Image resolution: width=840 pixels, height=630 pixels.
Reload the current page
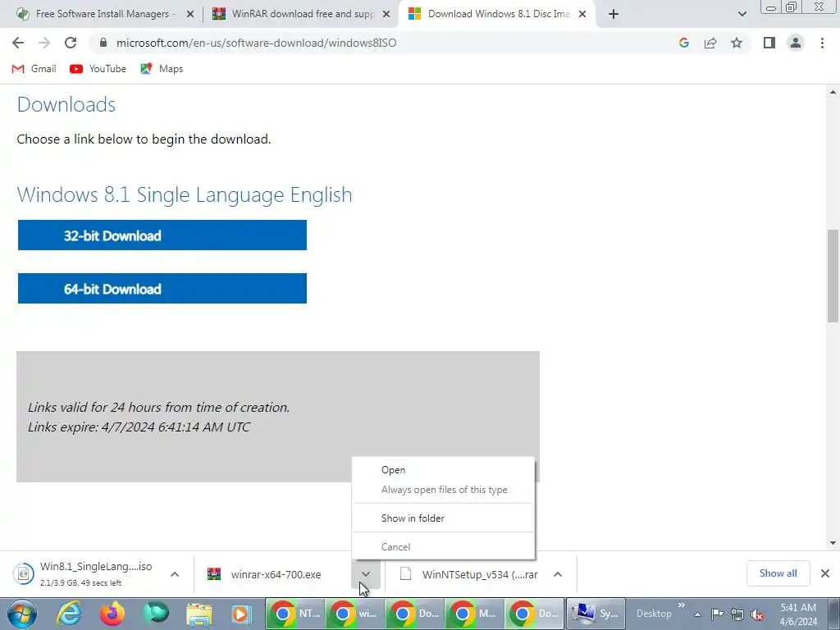[71, 43]
